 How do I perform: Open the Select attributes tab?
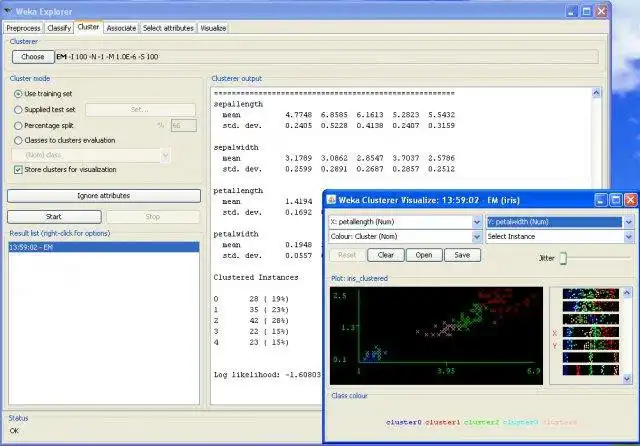(x=168, y=28)
